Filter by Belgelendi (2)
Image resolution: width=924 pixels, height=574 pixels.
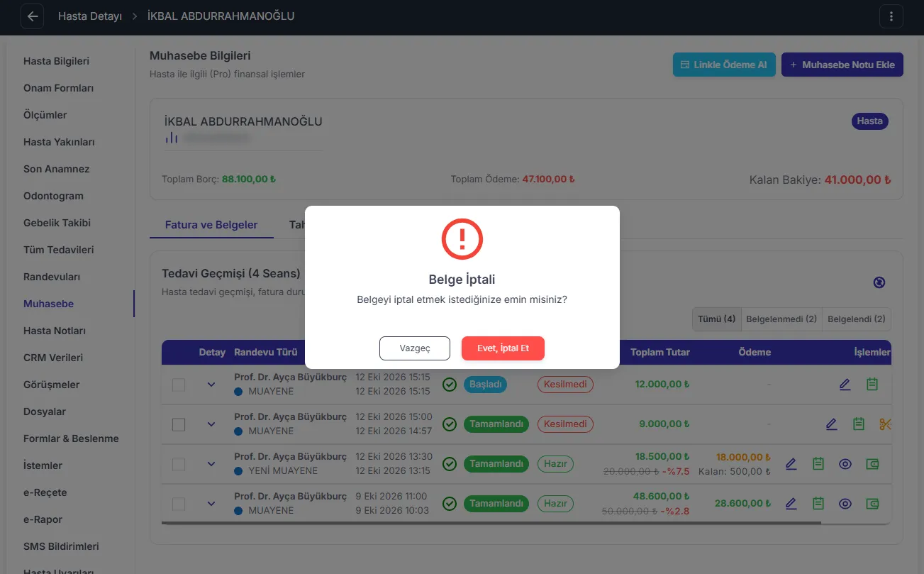(857, 319)
